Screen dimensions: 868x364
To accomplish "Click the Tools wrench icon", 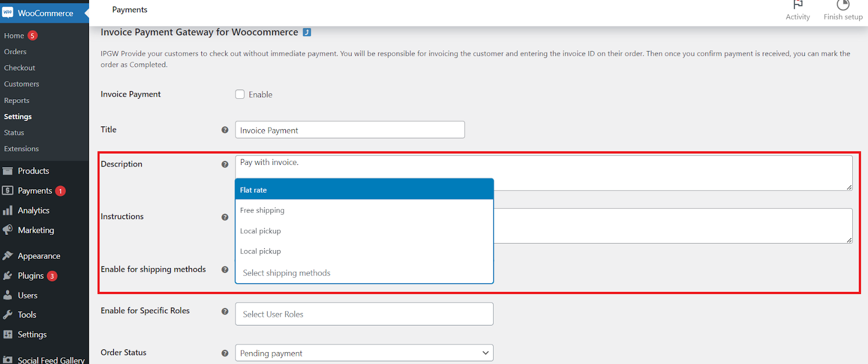I will point(8,315).
